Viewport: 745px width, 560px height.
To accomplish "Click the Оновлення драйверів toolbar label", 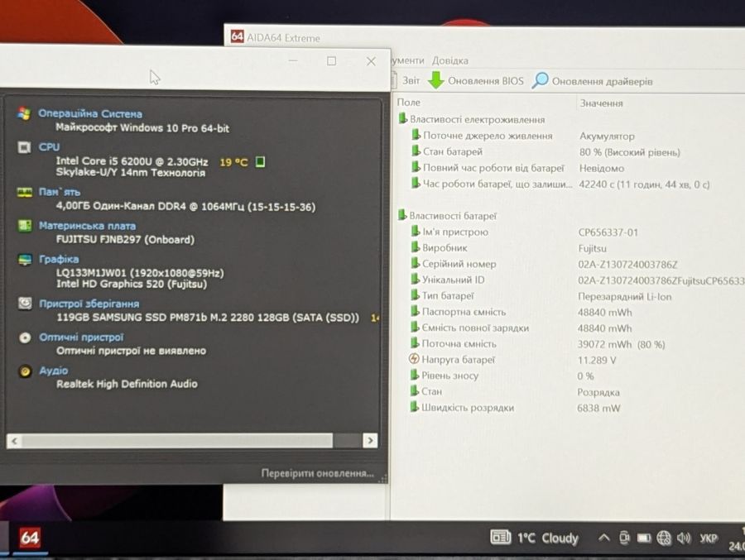I will [603, 81].
